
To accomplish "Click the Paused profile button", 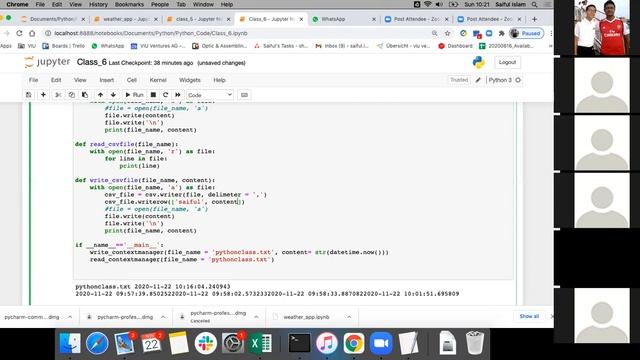I will 527,33.
